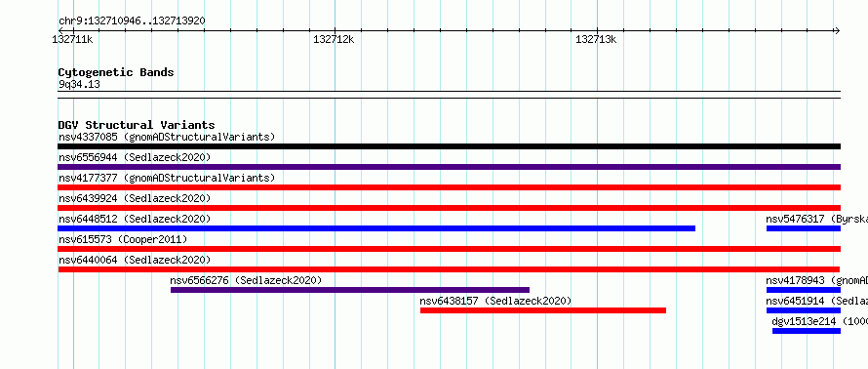Image resolution: width=868 pixels, height=369 pixels.
Task: Select the Cytogenetic Bands track title
Action: [x=116, y=72]
